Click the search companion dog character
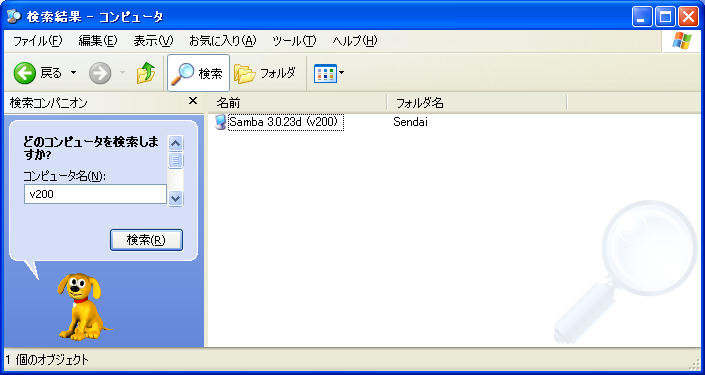 [x=82, y=306]
